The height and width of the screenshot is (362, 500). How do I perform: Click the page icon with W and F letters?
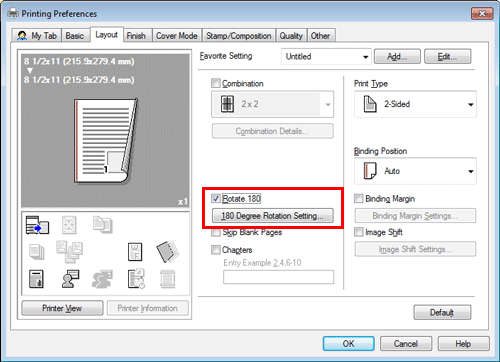click(x=135, y=252)
